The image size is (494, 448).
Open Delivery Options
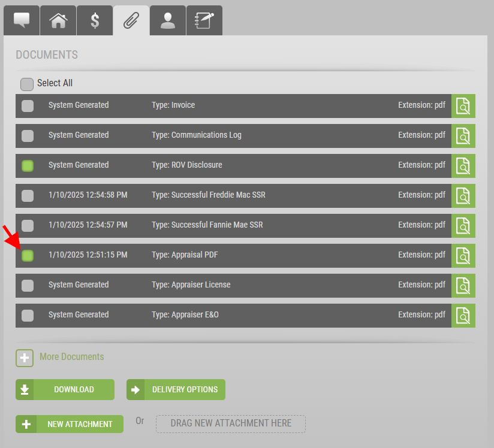click(x=176, y=389)
